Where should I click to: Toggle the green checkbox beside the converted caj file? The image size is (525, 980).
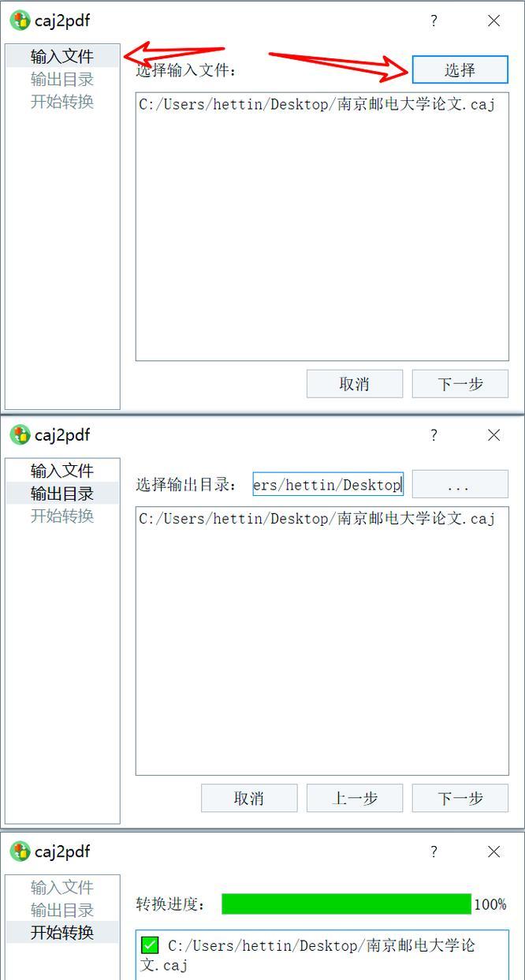(x=150, y=945)
